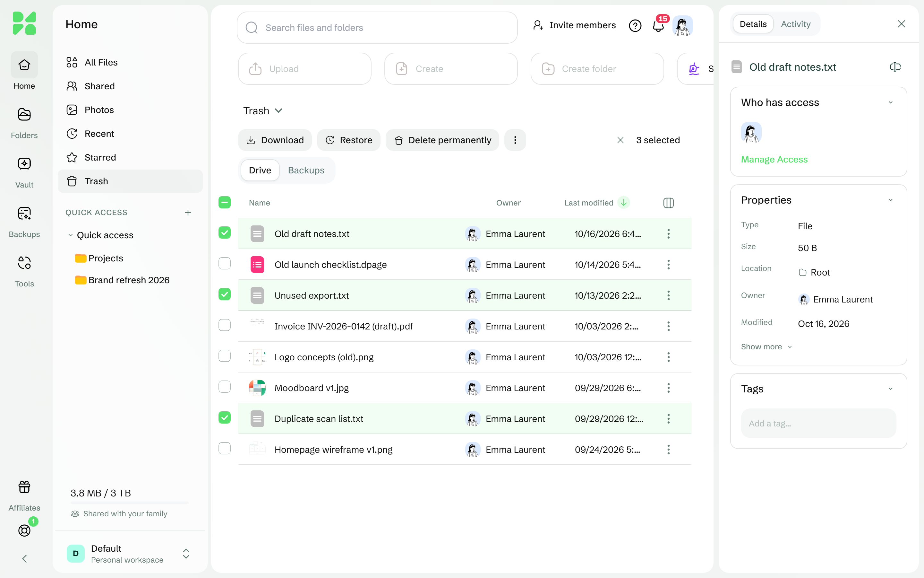The height and width of the screenshot is (578, 924).
Task: Open the Vault section in the sidebar
Action: tap(24, 172)
